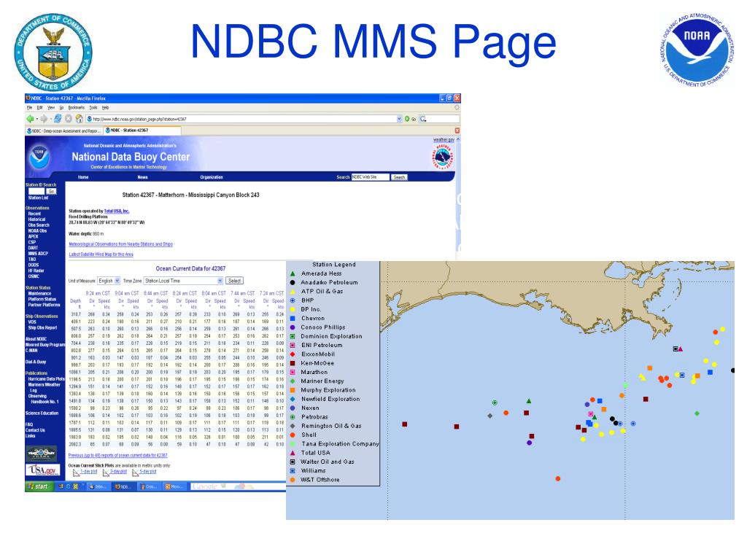Screen dimensions: 747x560
Task: Open the Total USA, Inc. operator link
Action: pos(117,211)
